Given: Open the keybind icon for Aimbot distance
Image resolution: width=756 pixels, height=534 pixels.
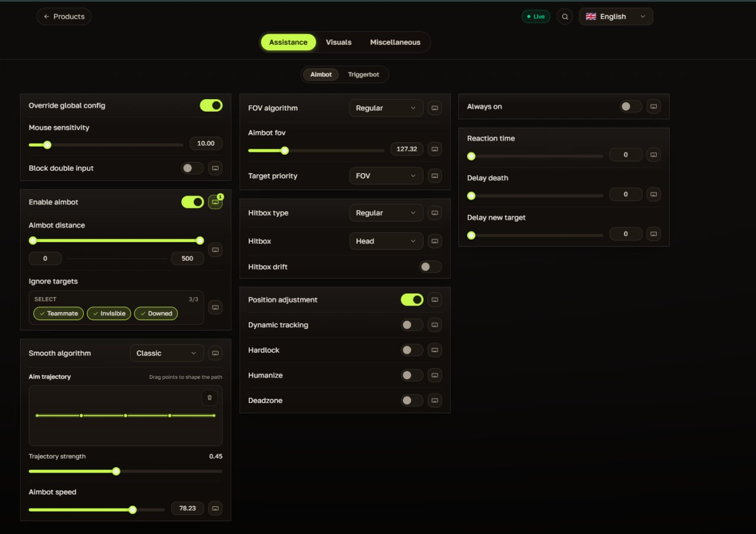Looking at the screenshot, I should tap(216, 250).
